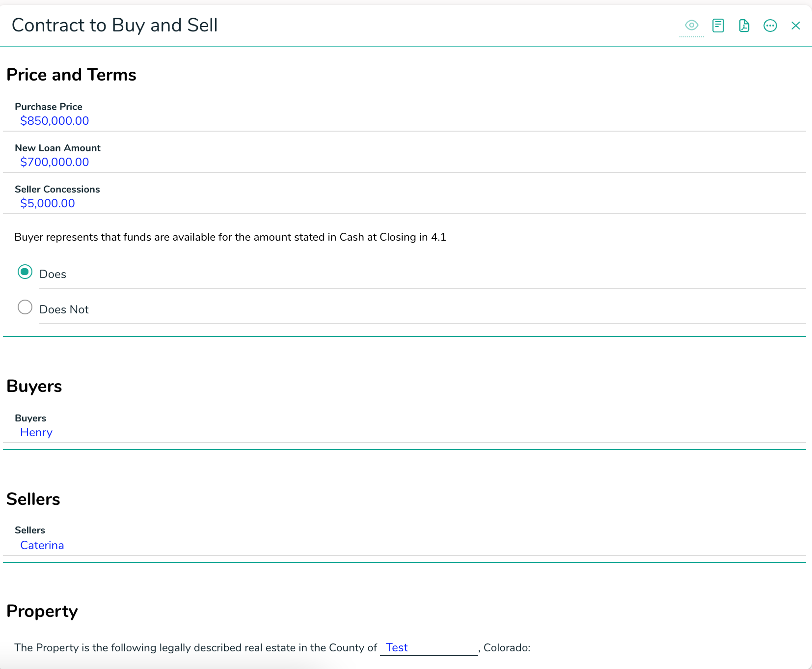
Task: Click the ', Colorado:' text after the county field
Action: [x=505, y=648]
